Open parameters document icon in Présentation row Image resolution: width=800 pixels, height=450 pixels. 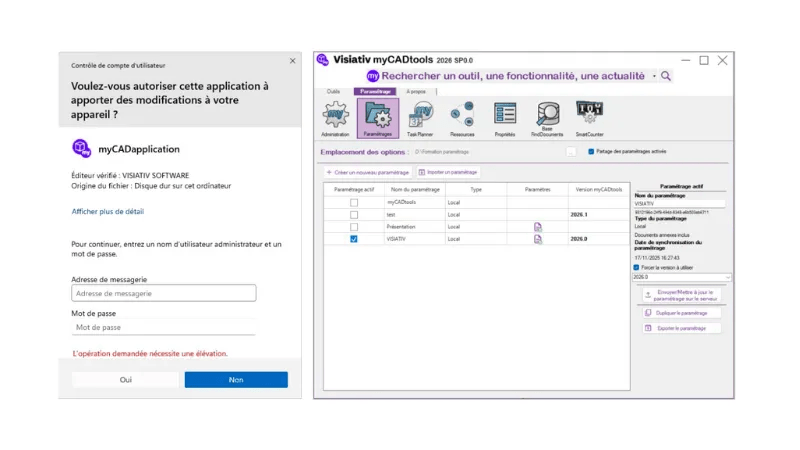tap(538, 227)
